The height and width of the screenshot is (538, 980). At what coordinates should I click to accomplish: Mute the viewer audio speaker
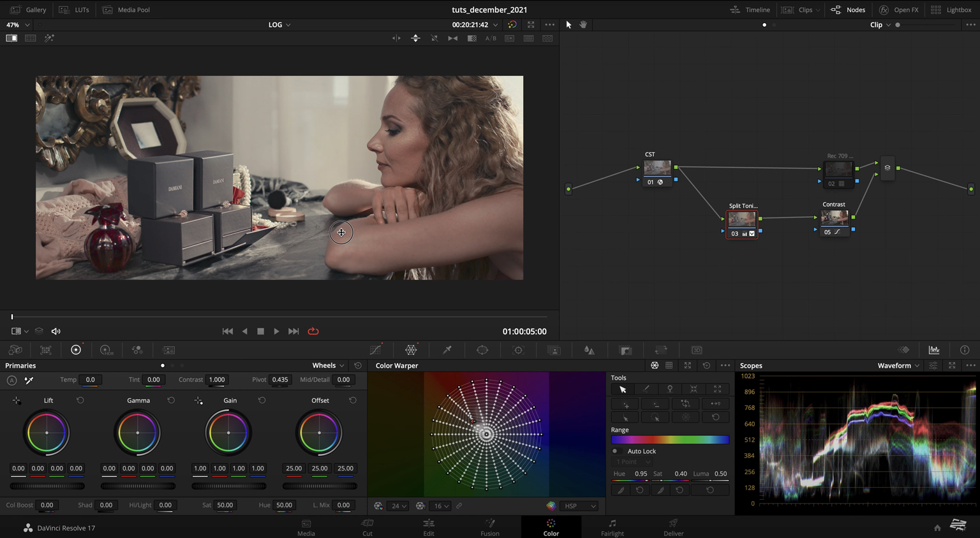[56, 331]
